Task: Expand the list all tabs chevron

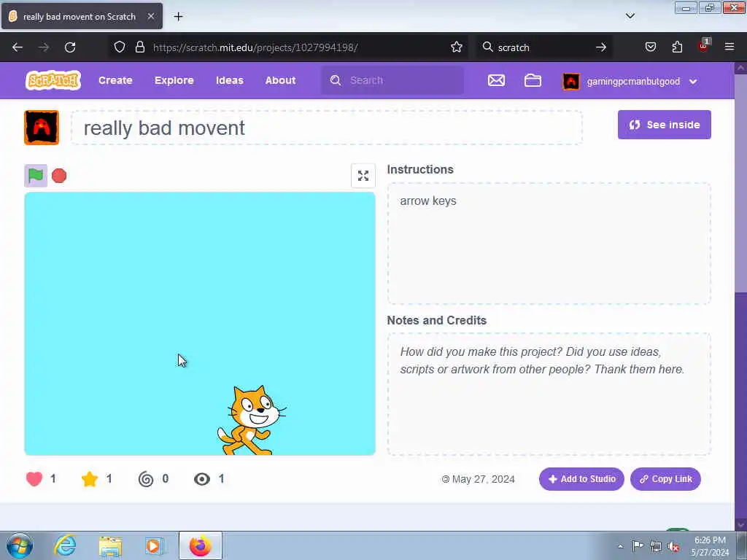Action: pyautogui.click(x=630, y=16)
